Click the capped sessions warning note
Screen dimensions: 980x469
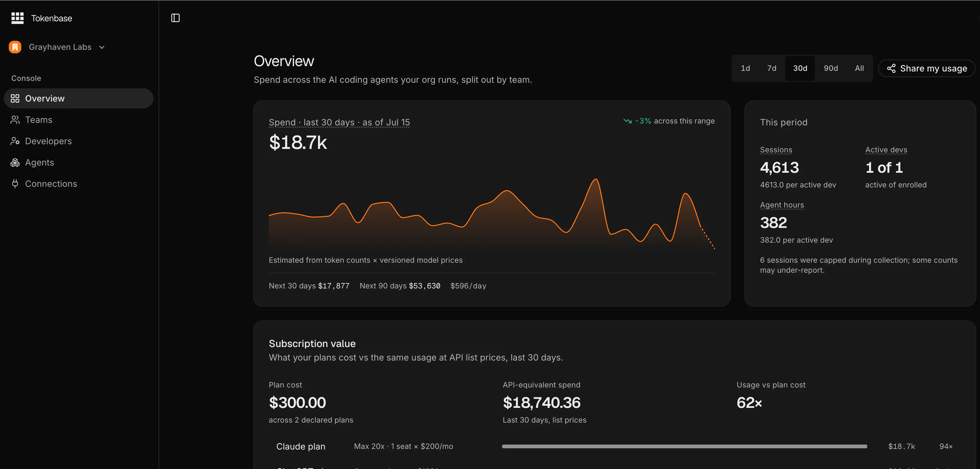click(859, 265)
